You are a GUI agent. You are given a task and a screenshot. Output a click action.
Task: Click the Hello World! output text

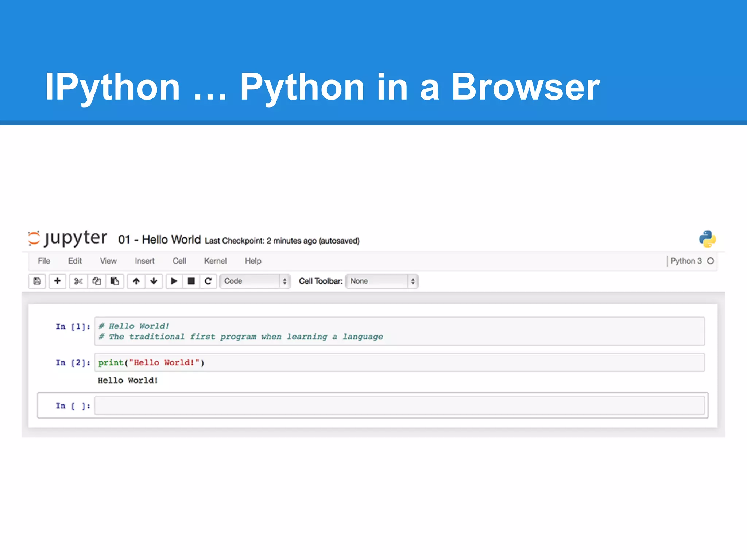click(x=128, y=380)
